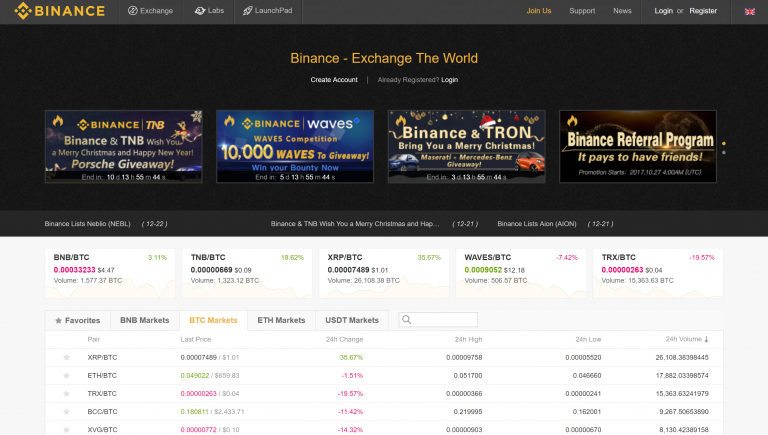
Task: Open the TNB/BTC ticker card
Action: coord(247,273)
